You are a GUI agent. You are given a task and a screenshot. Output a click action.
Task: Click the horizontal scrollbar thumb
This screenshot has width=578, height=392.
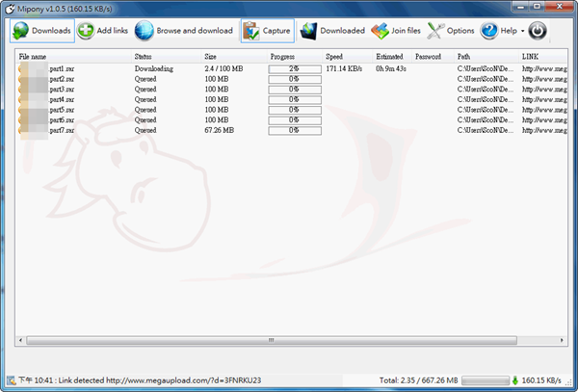click(x=272, y=340)
